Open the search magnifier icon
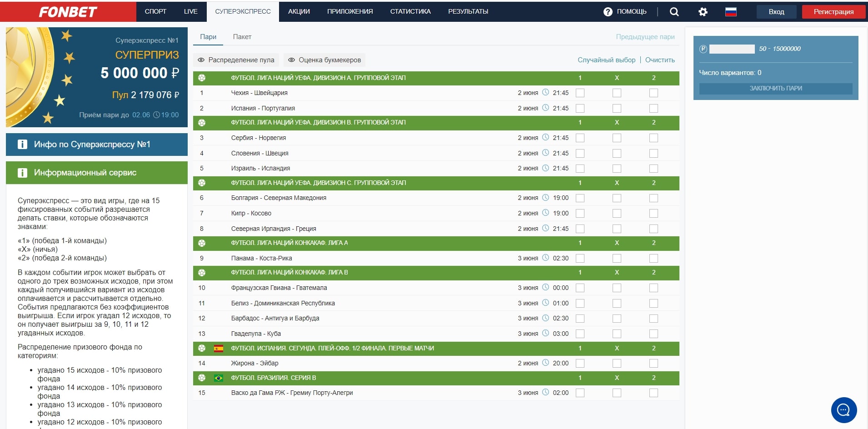The width and height of the screenshot is (868, 429). (674, 12)
